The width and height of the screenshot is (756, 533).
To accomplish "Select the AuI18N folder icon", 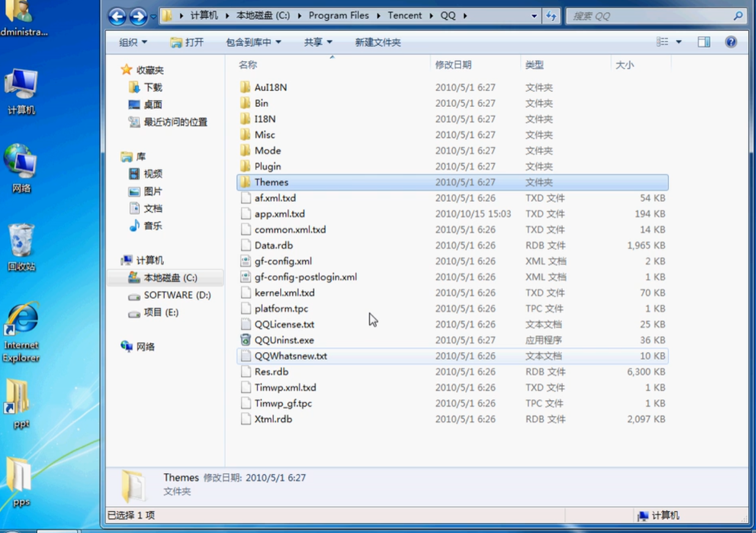I will (x=245, y=87).
